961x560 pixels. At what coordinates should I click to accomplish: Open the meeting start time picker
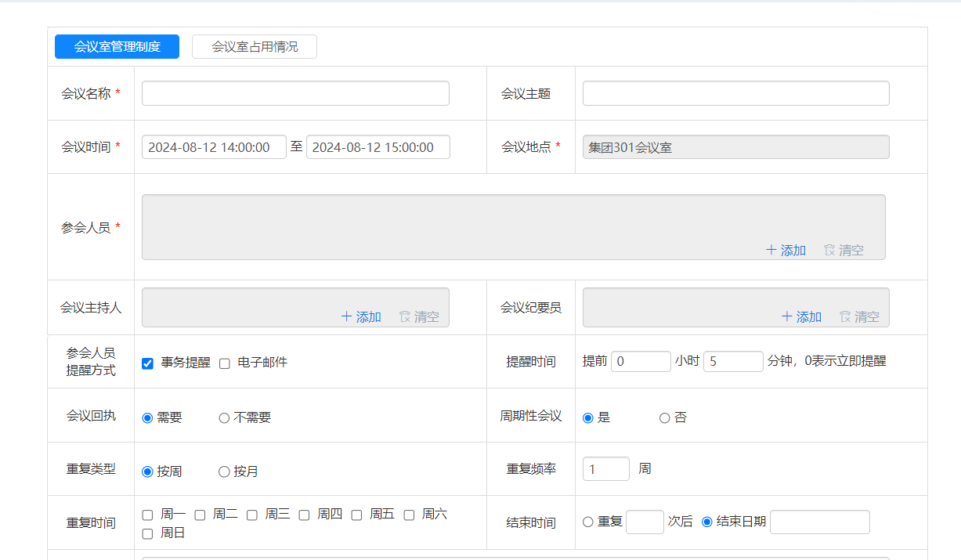[214, 147]
